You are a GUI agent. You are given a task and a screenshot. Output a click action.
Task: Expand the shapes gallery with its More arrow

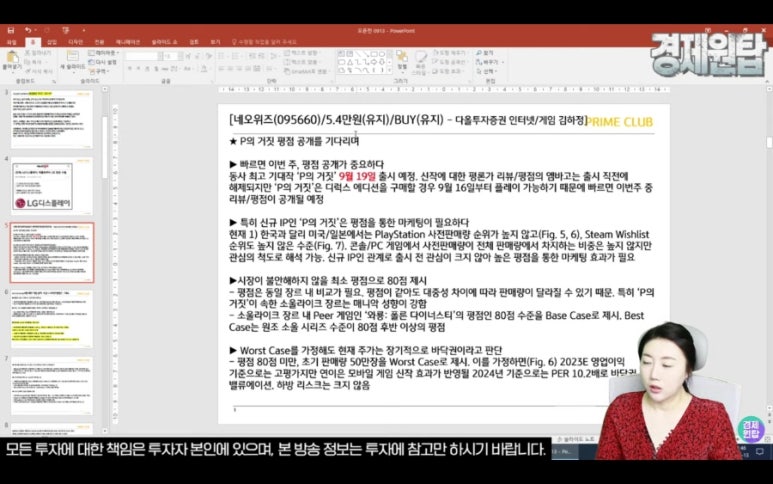point(389,70)
